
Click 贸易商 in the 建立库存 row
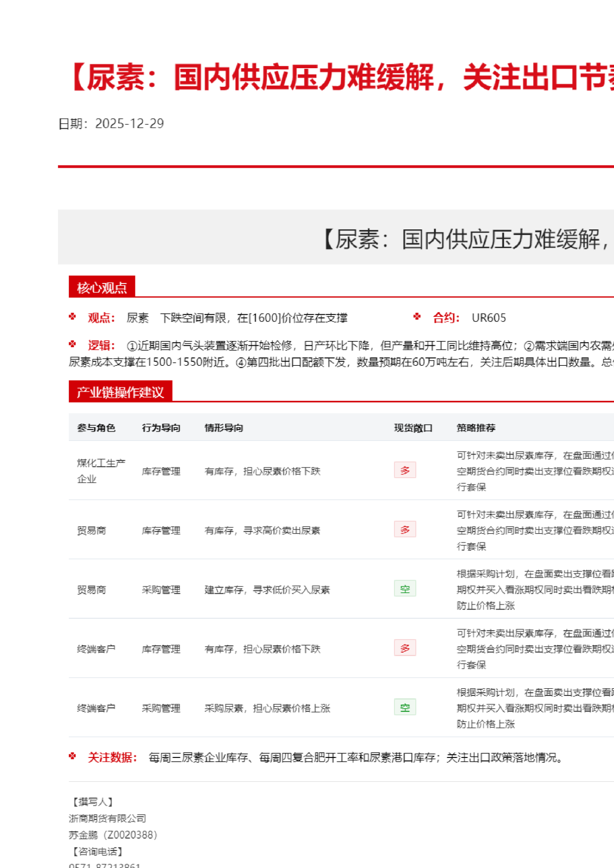tap(91, 590)
